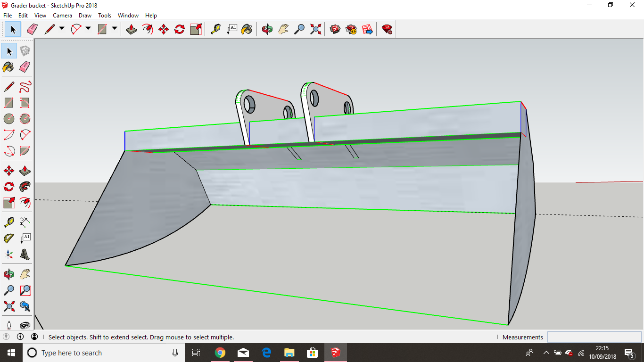The height and width of the screenshot is (362, 644).
Task: Open Google Chrome from the taskbar
Action: 220,353
